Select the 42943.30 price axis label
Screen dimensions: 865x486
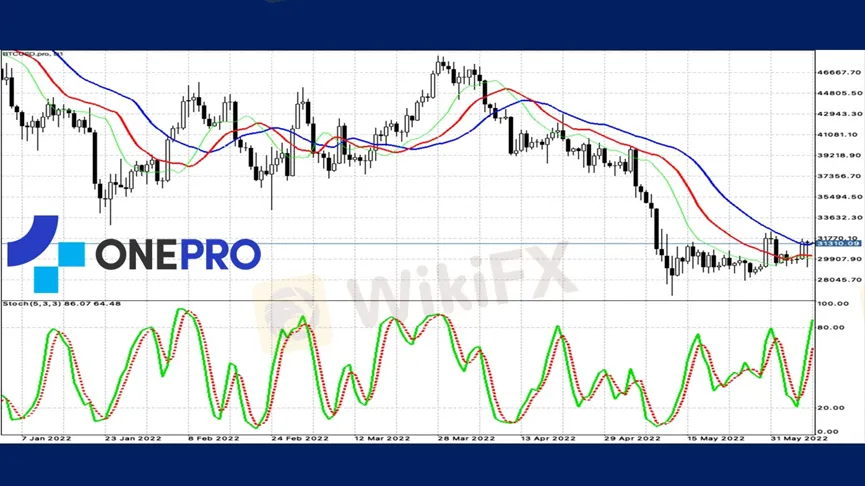pyautogui.click(x=839, y=114)
